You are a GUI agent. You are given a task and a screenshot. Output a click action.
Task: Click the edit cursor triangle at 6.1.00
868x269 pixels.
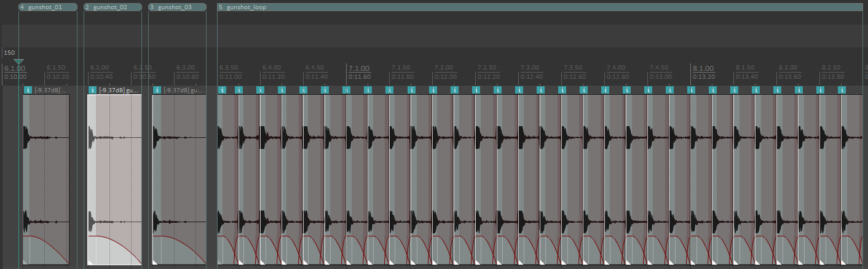pyautogui.click(x=18, y=62)
